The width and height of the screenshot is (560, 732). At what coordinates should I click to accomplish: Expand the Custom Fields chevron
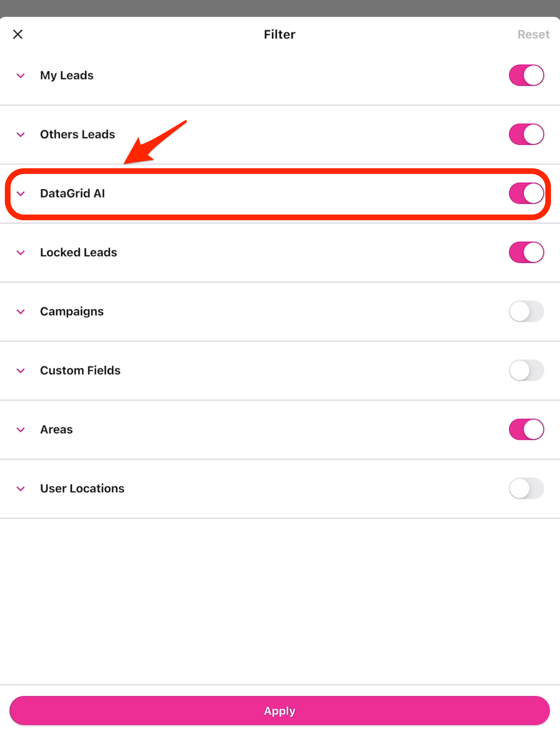21,370
